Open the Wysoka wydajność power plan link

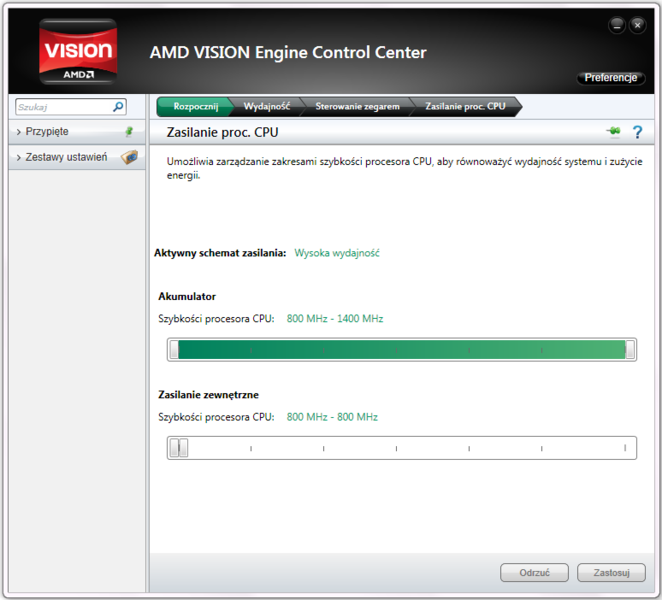pos(337,253)
